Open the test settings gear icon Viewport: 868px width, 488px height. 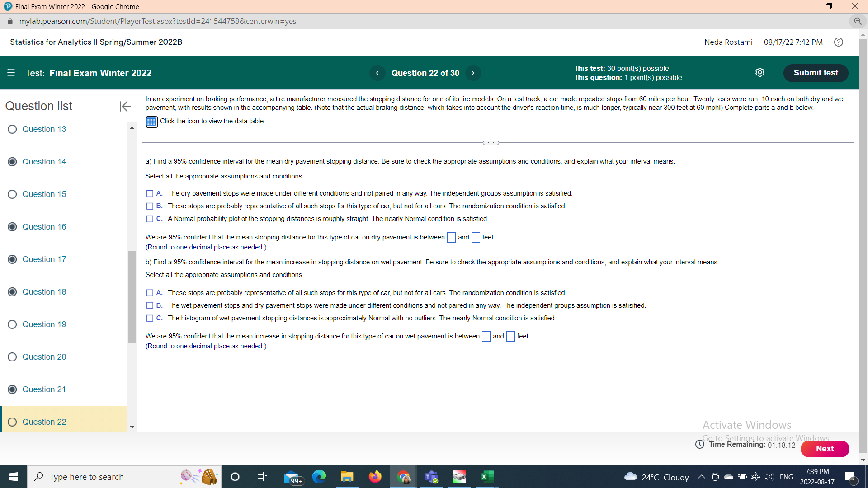[760, 72]
